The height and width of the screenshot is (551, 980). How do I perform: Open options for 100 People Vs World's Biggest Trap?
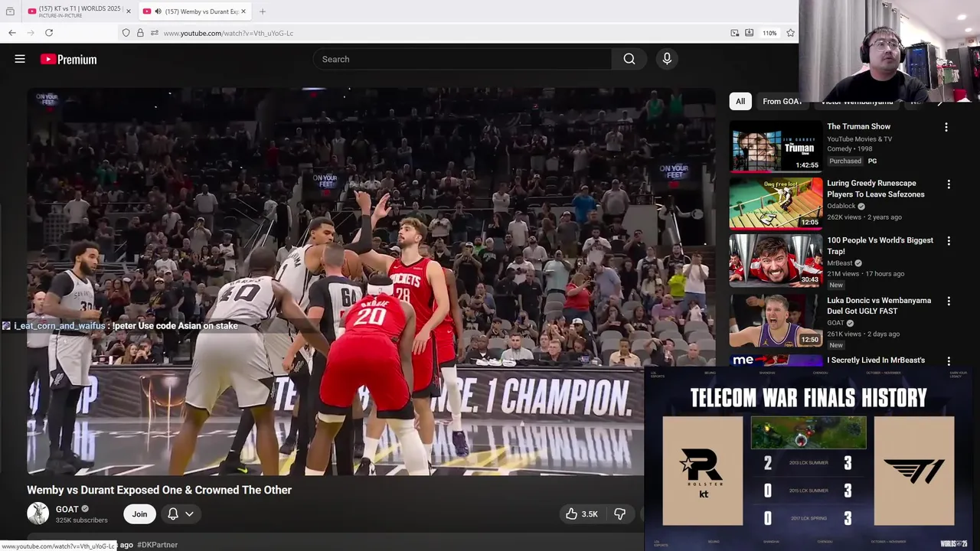point(949,240)
